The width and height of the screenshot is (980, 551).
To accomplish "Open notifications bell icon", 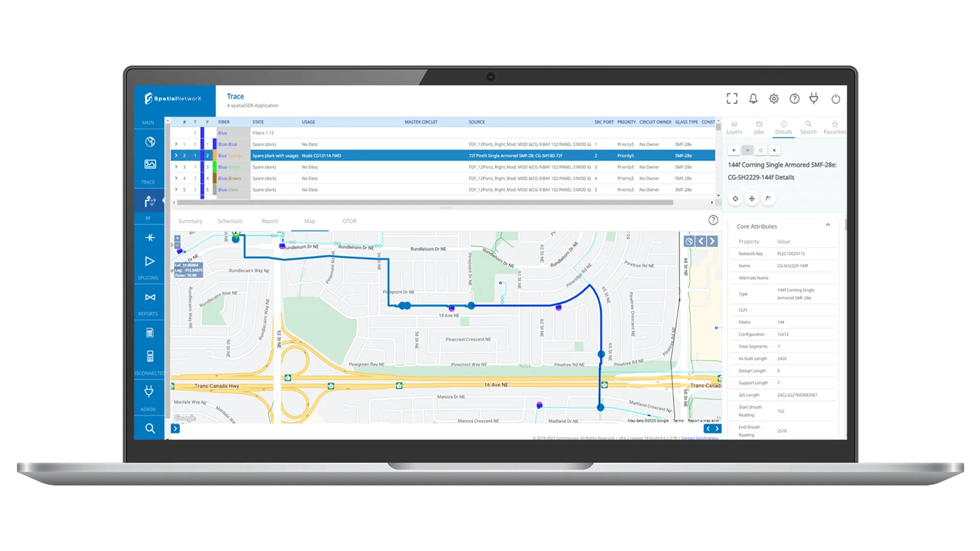I will click(753, 98).
